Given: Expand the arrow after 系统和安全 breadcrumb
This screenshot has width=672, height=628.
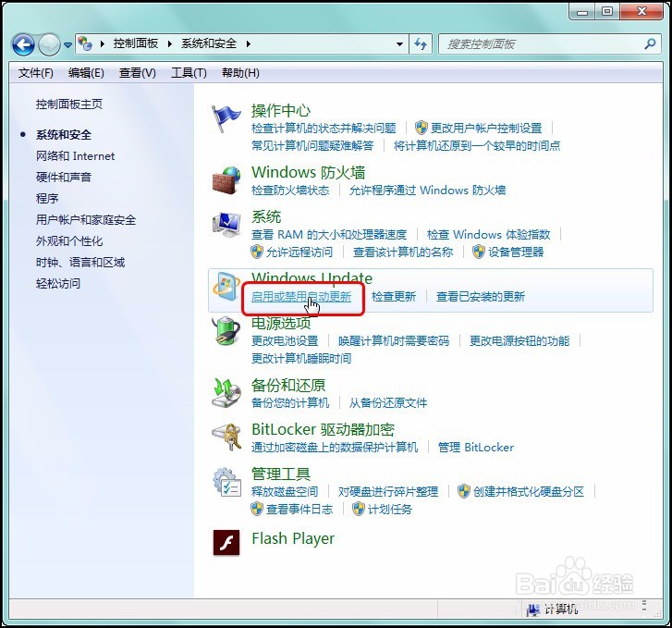Looking at the screenshot, I should coord(248,43).
